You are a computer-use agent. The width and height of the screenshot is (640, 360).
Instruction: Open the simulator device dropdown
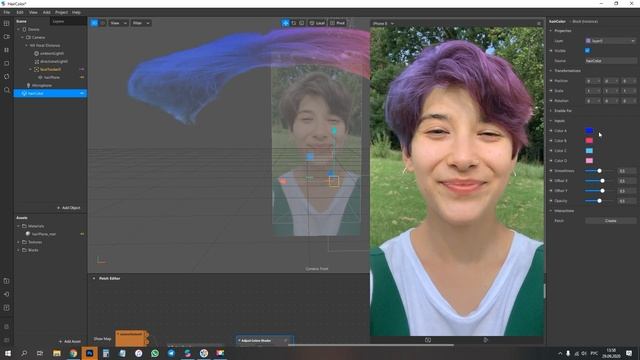(x=383, y=24)
